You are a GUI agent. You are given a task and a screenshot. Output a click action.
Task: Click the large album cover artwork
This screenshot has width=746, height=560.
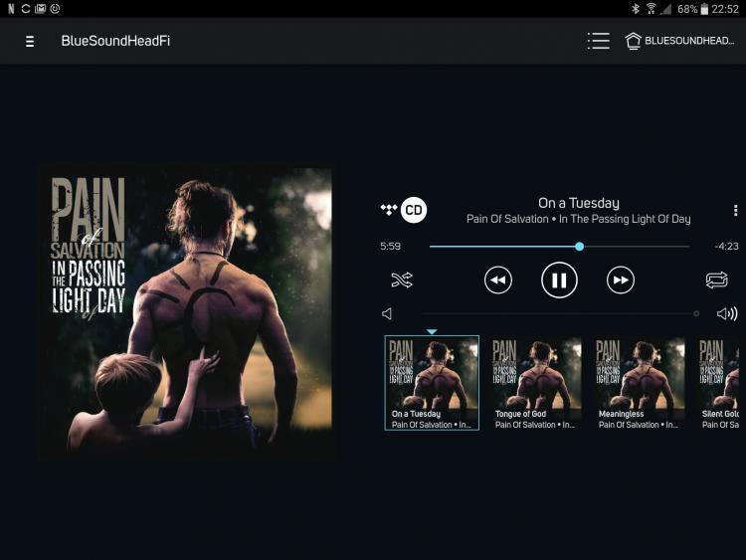point(185,313)
